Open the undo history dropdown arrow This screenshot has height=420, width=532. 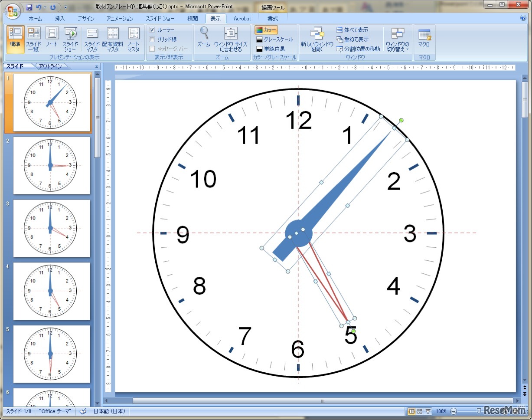45,7
